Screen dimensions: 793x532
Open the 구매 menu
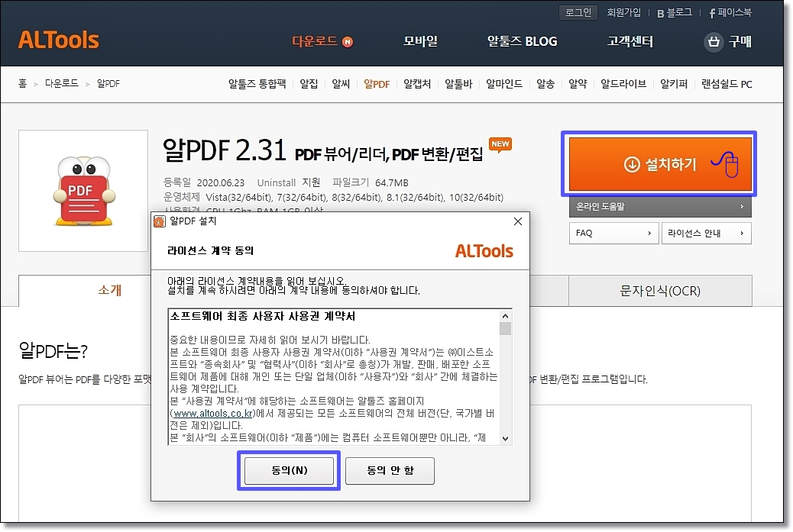point(740,41)
